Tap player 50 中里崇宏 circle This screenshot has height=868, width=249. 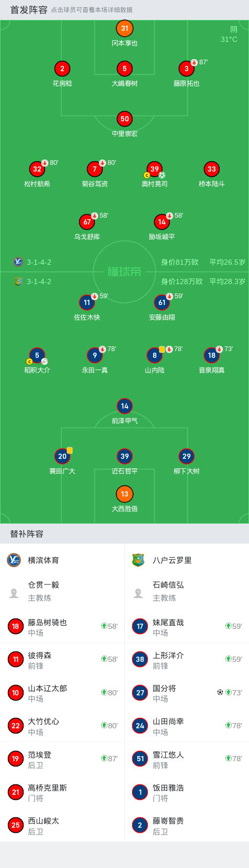[x=125, y=119]
